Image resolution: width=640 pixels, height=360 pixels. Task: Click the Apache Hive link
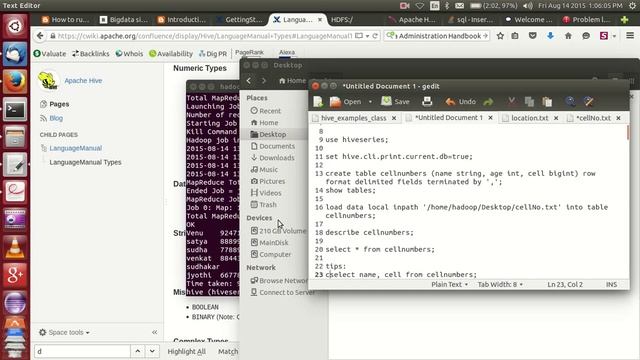[83, 80]
